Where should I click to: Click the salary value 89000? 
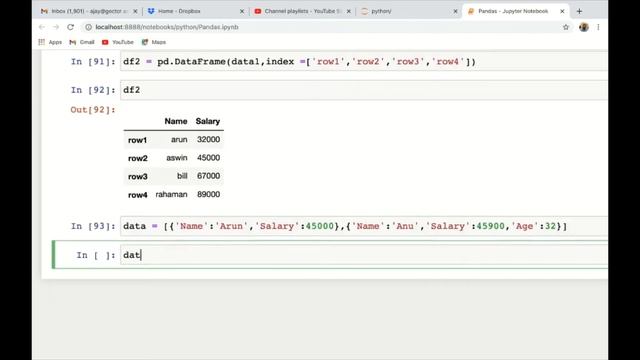click(x=208, y=194)
